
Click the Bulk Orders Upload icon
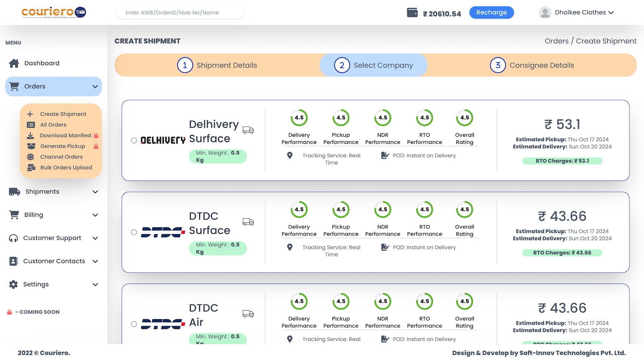click(x=31, y=168)
